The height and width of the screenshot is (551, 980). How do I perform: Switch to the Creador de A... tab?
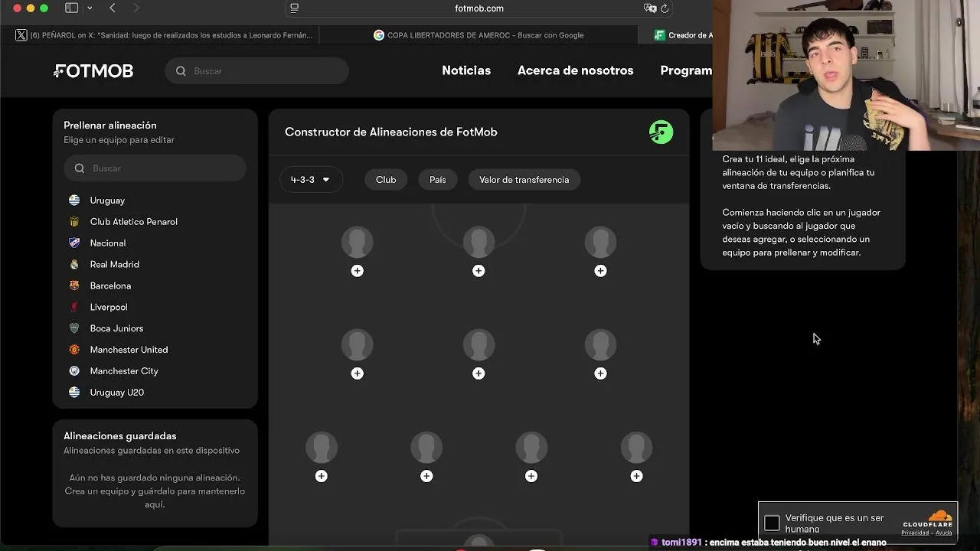[x=683, y=35]
